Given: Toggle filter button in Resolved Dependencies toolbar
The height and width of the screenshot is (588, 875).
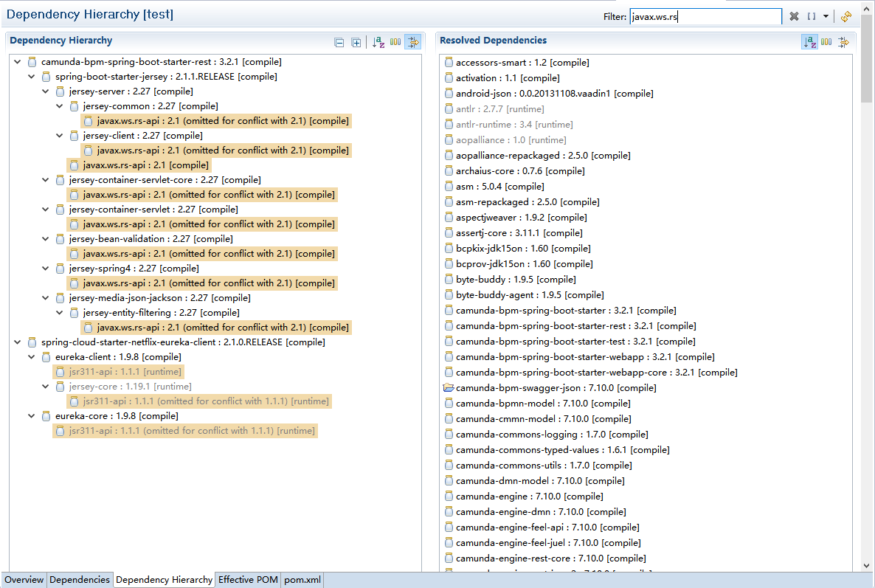Looking at the screenshot, I should pos(844,42).
